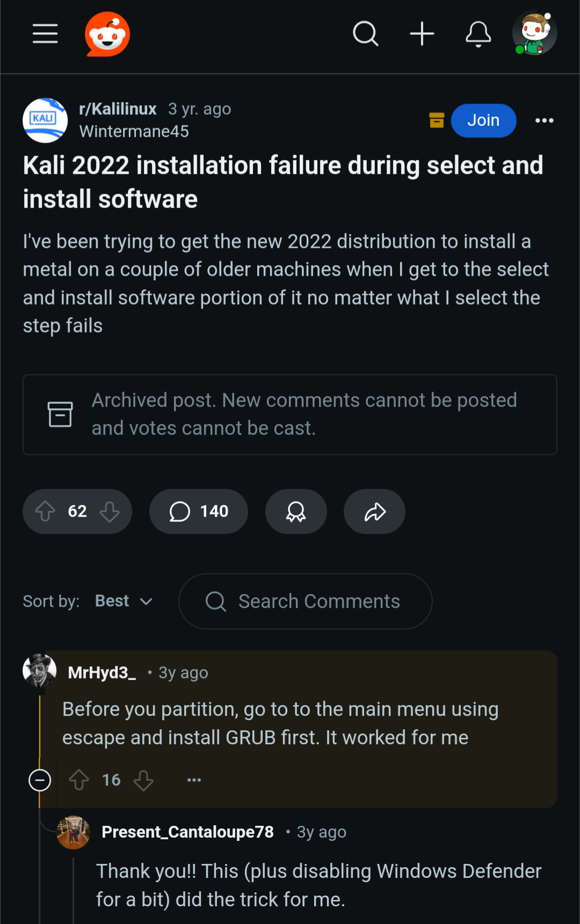Image resolution: width=580 pixels, height=924 pixels.
Task: Go to Reddit home via logo
Action: tap(107, 34)
